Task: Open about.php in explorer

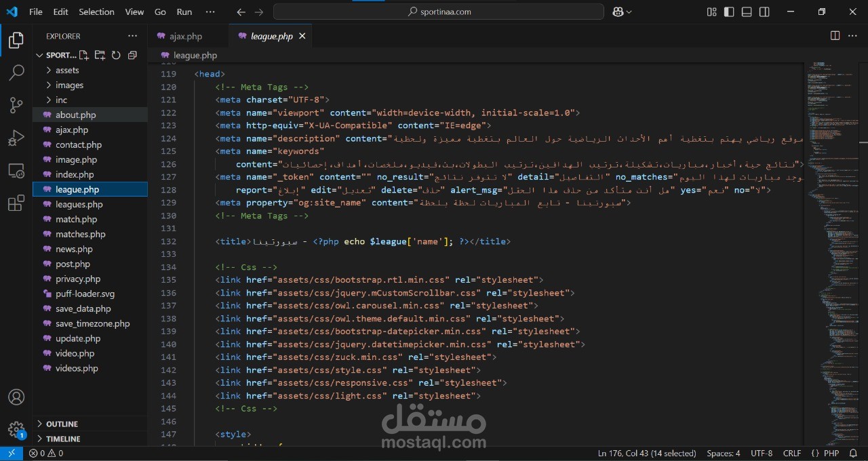Action: tap(90, 115)
